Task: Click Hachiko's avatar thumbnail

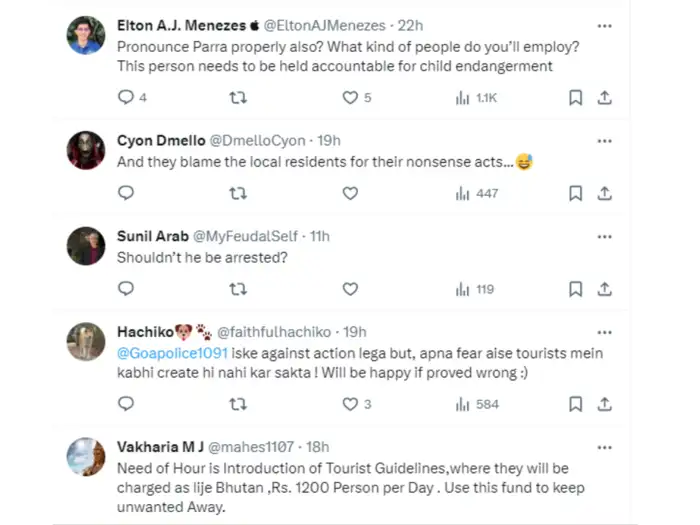Action: point(86,341)
